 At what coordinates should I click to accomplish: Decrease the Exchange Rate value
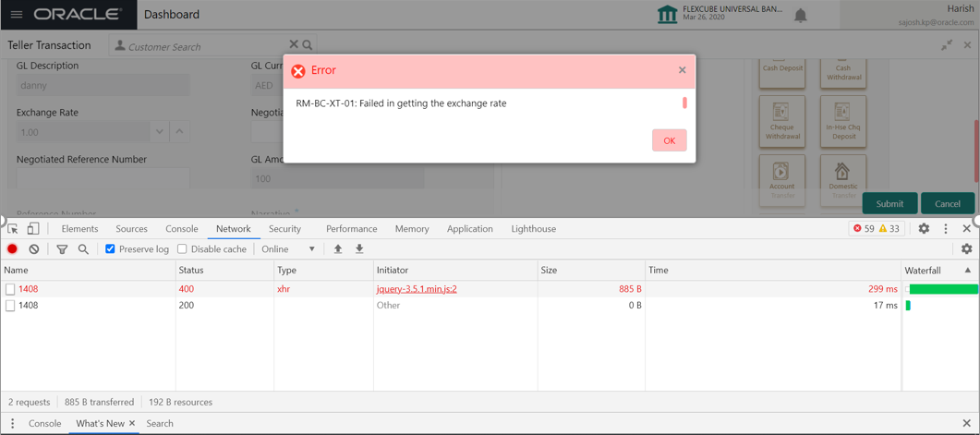tap(160, 132)
